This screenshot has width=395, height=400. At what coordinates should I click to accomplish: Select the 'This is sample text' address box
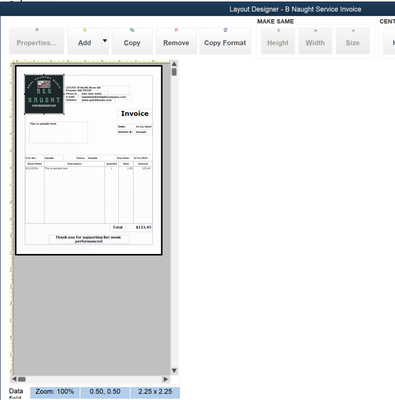[x=58, y=132]
